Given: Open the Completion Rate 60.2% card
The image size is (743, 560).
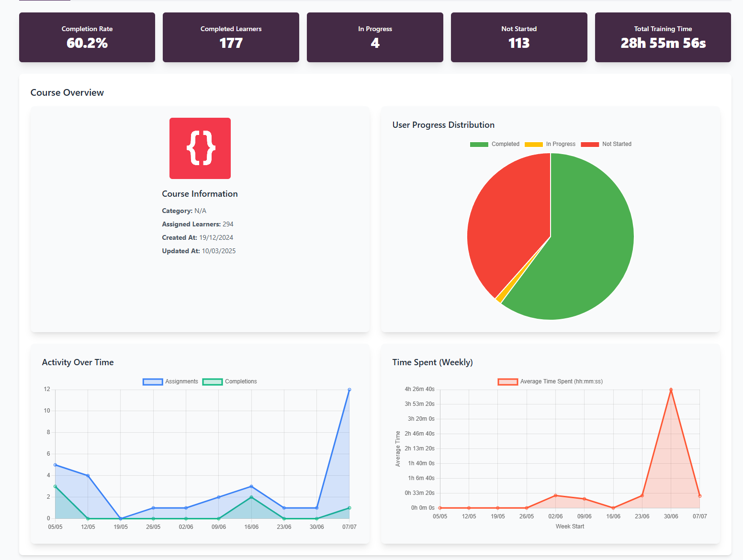Looking at the screenshot, I should pyautogui.click(x=87, y=37).
